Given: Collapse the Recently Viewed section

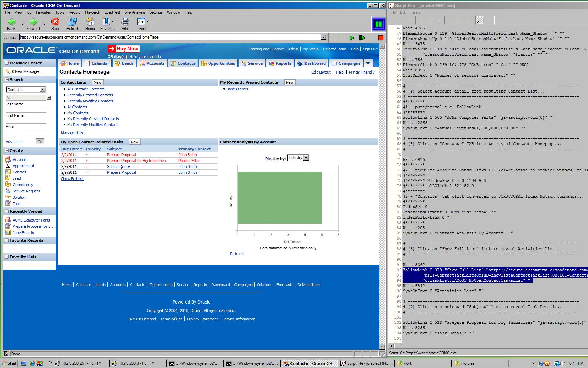Looking at the screenshot, I should tap(7, 211).
